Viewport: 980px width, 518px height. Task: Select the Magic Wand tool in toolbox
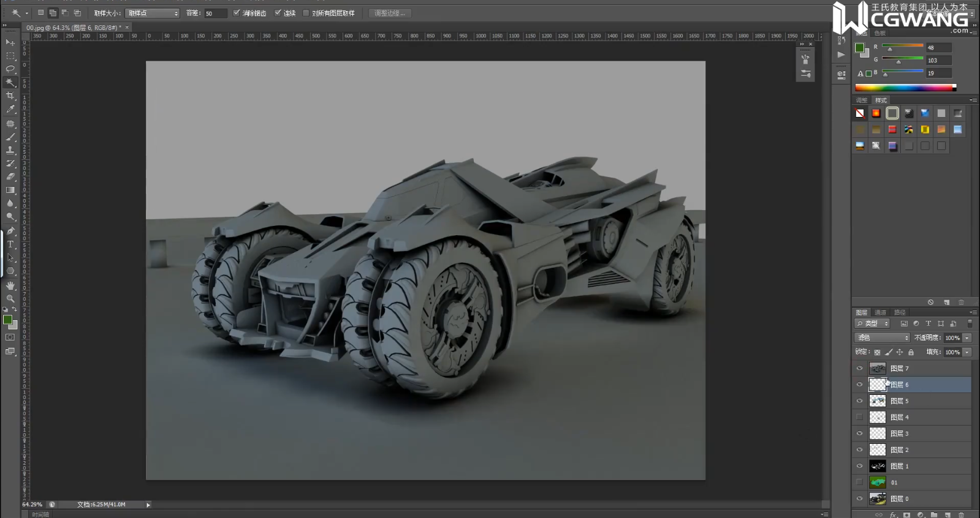tap(10, 83)
